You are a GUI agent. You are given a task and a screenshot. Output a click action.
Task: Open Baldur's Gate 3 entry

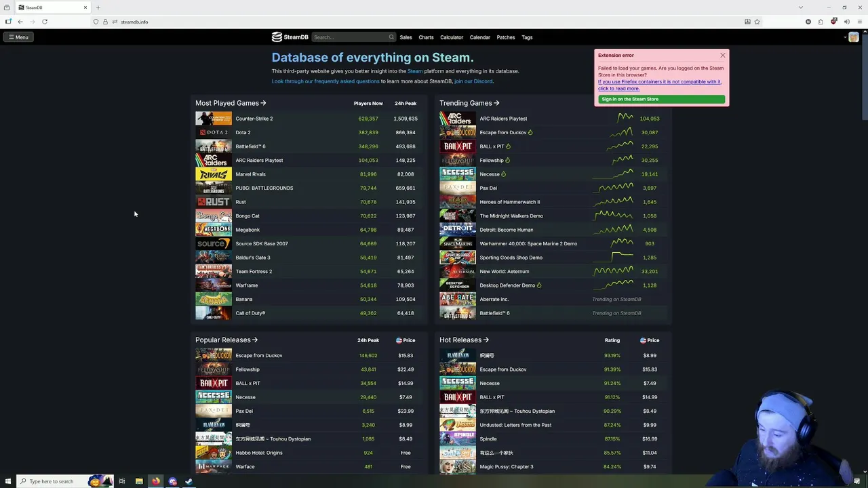coord(253,258)
